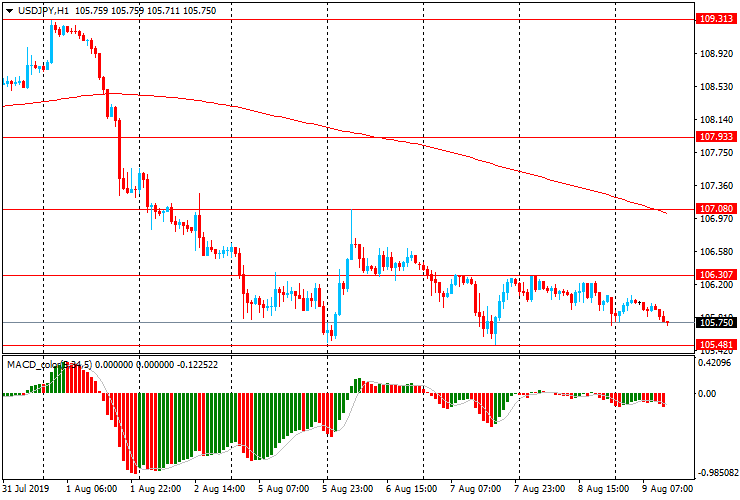Viewport: 740px width, 500px height.
Task: Select the 107.080 red price level label
Action: coord(716,209)
